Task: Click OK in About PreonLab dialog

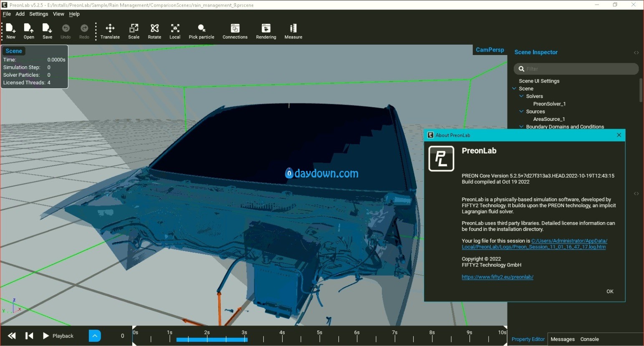Action: 610,291
